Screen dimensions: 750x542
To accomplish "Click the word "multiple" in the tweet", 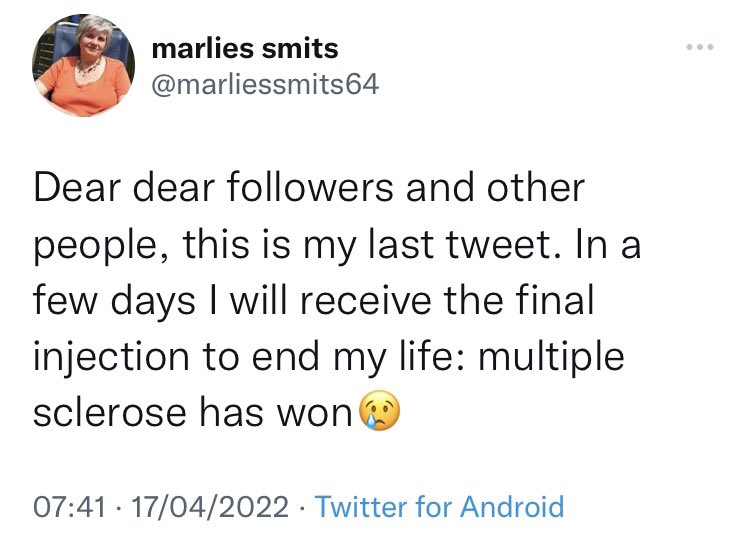I will [551, 356].
